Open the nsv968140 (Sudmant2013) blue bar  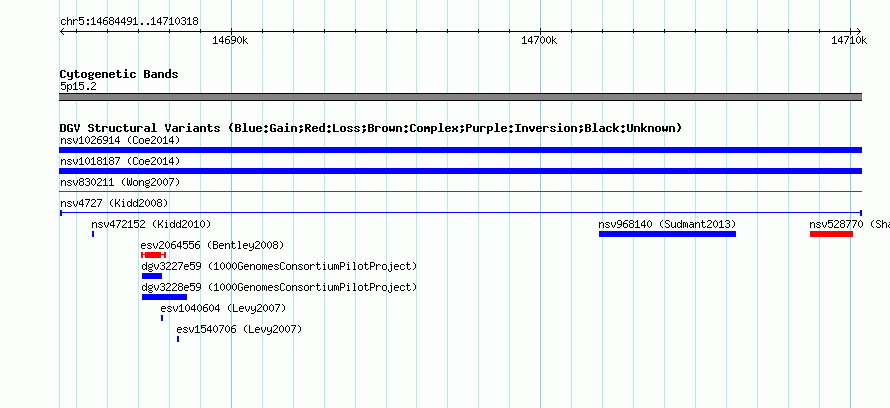pyautogui.click(x=667, y=234)
